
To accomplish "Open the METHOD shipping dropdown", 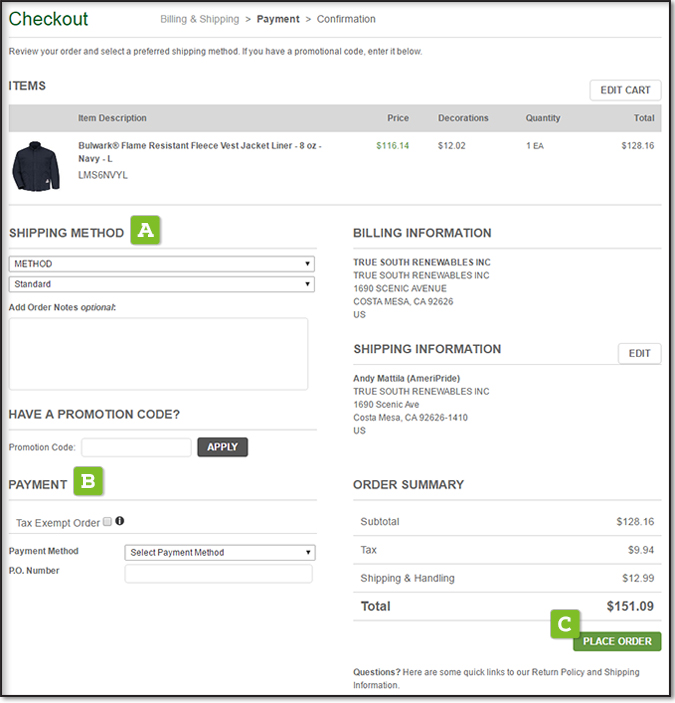I will (x=161, y=264).
